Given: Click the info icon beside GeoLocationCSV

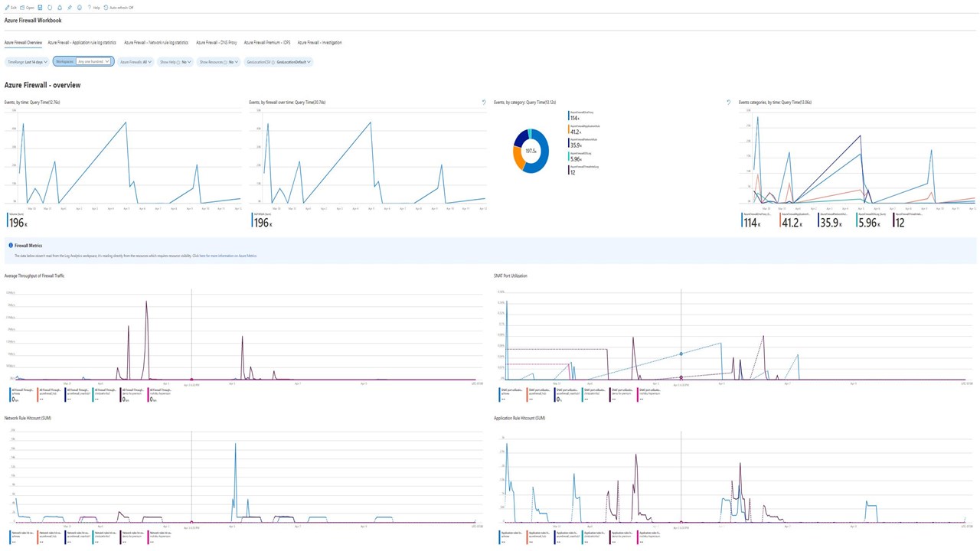Looking at the screenshot, I should coord(274,62).
